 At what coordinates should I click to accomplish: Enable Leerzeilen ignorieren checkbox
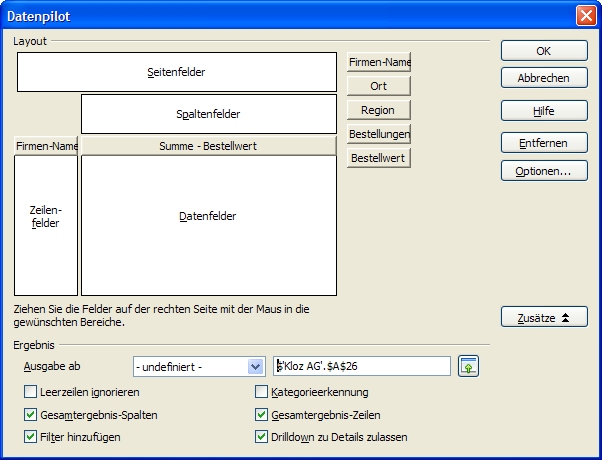(x=30, y=392)
